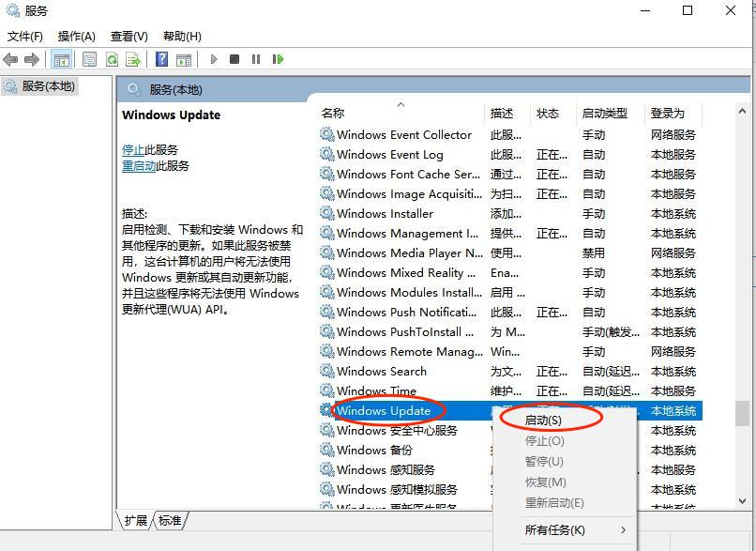The image size is (756, 551).
Task: Click the restart service toolbar icon
Action: 279,59
